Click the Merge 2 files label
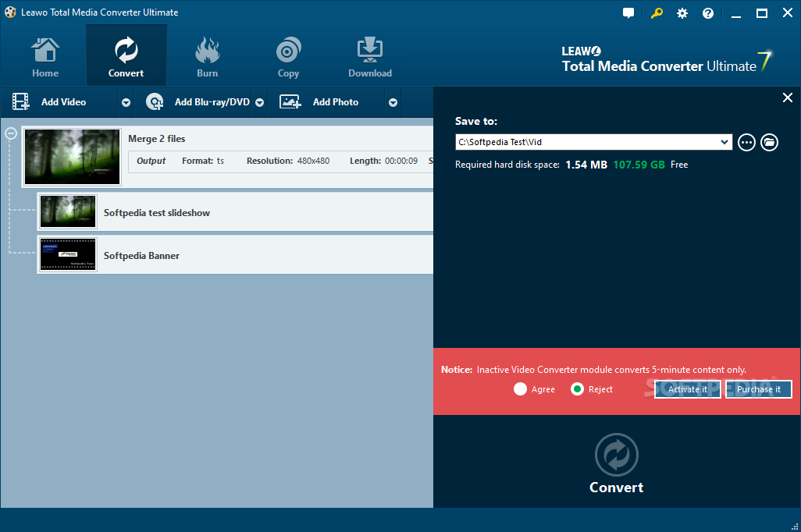The width and height of the screenshot is (801, 532). [156, 139]
